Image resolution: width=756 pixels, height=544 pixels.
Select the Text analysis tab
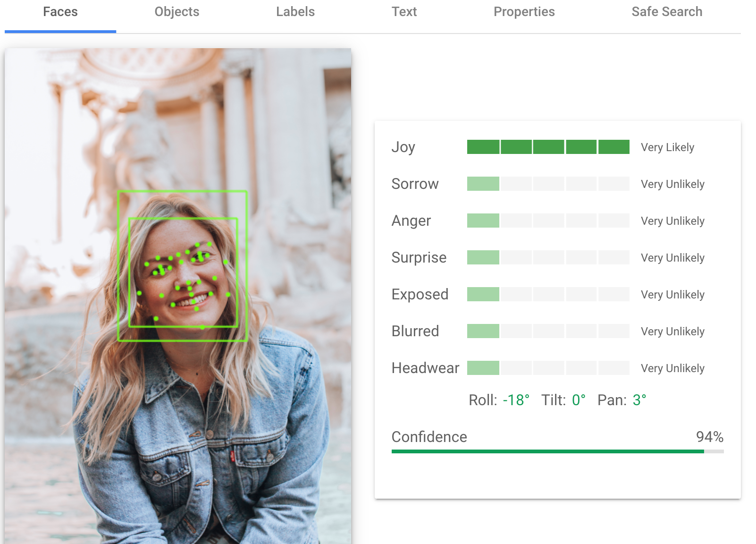(403, 12)
